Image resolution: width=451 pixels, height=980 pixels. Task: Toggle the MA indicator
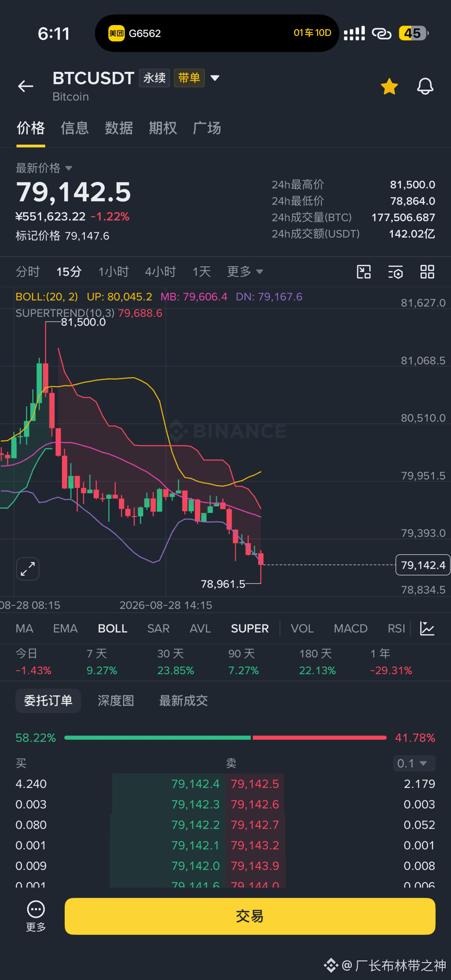point(25,629)
